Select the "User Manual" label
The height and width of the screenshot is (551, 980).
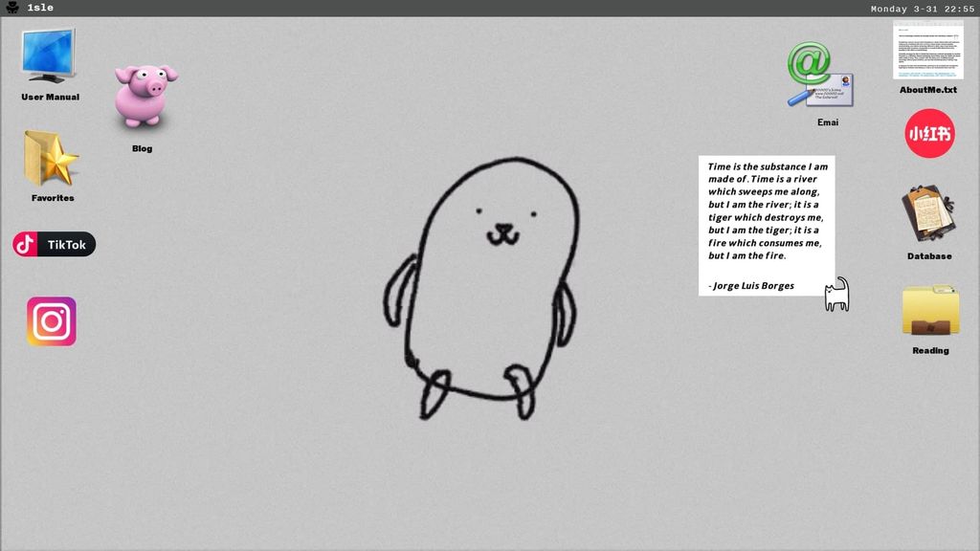point(50,97)
